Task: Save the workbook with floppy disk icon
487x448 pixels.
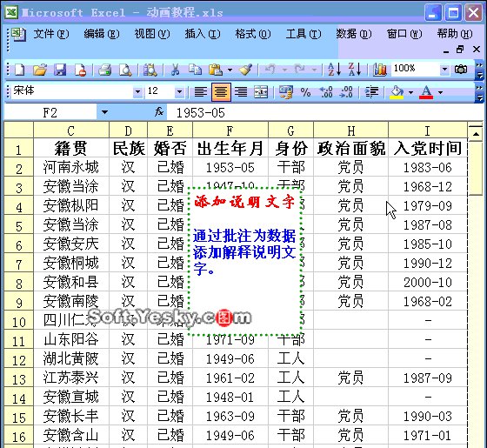Action: pos(60,70)
